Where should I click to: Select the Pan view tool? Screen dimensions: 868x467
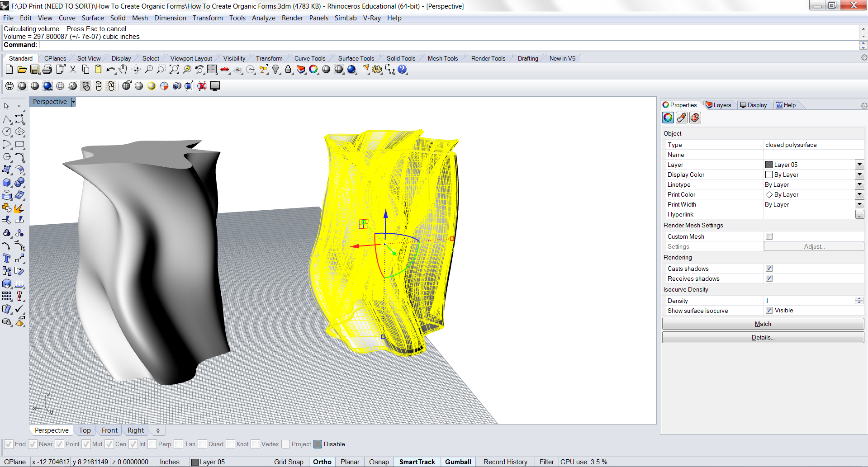(x=123, y=70)
